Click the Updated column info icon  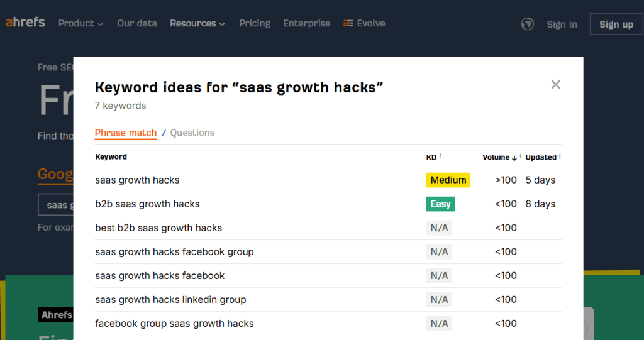(x=560, y=156)
